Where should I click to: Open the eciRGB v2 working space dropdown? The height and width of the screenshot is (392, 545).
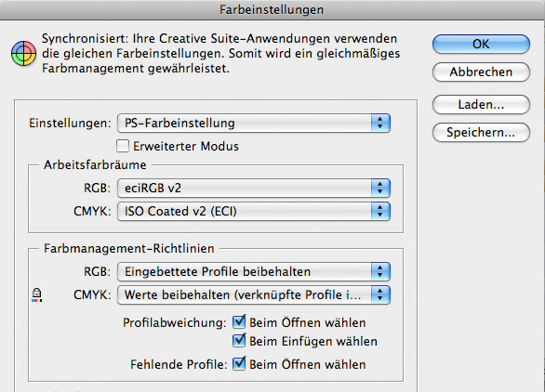254,189
